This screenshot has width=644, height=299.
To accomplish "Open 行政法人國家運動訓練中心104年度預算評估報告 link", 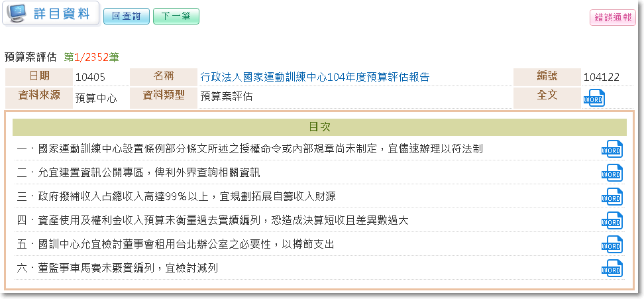I will (315, 77).
